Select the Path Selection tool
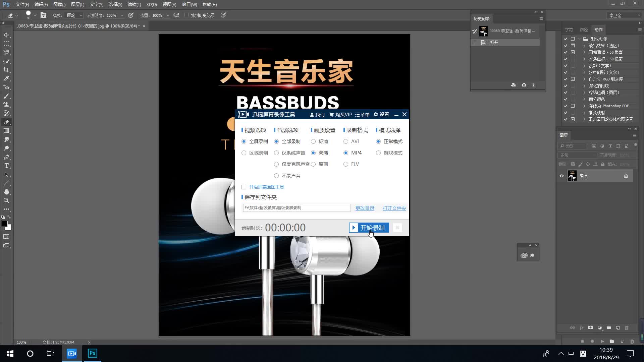644x362 pixels. pos(6,174)
